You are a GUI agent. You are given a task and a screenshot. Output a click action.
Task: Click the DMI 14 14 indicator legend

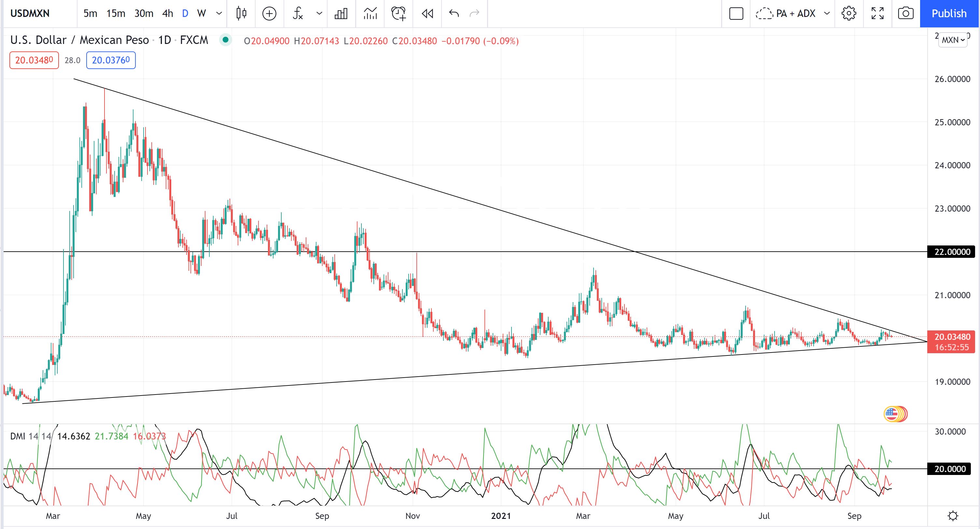pyautogui.click(x=31, y=436)
